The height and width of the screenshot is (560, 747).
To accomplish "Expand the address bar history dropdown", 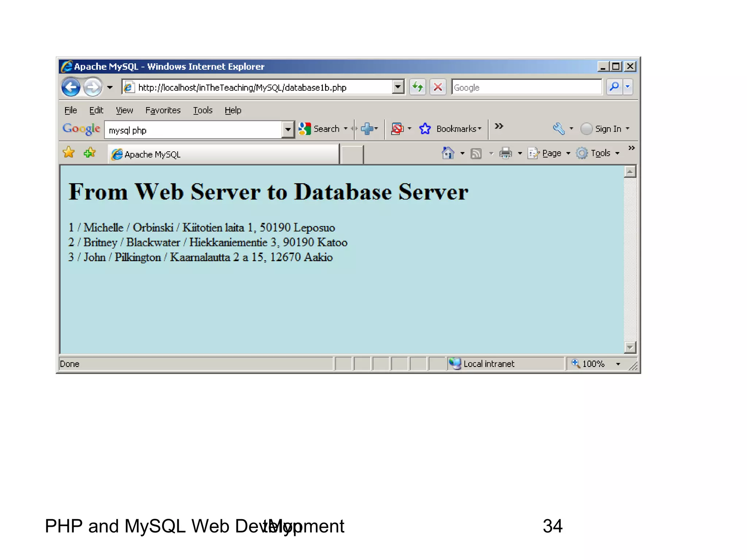I will [x=398, y=87].
